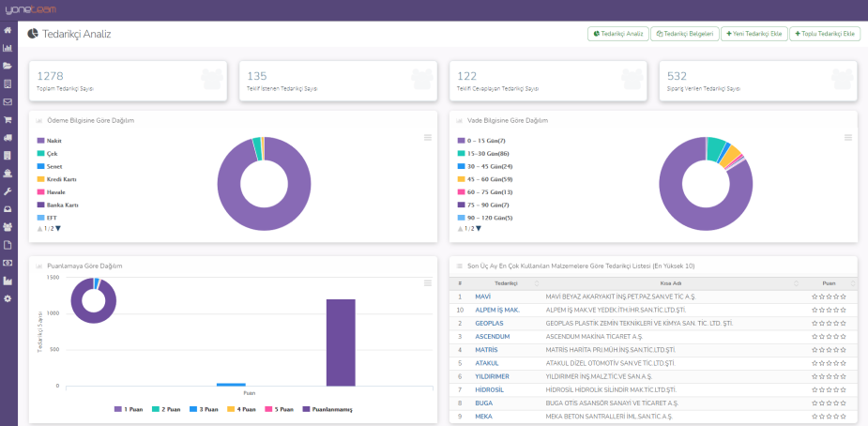Open the home icon in the sidebar
Viewport: 868px width, 426px height.
pos(8,30)
